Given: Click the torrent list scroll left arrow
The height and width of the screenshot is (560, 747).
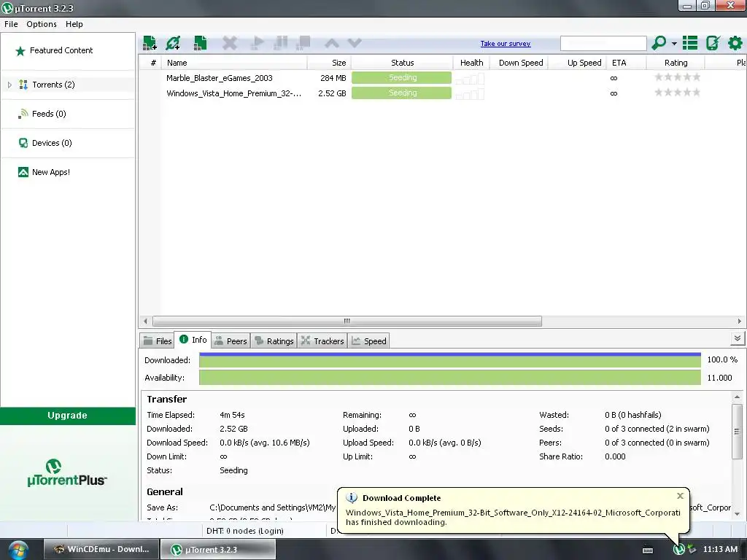Looking at the screenshot, I should tap(145, 321).
